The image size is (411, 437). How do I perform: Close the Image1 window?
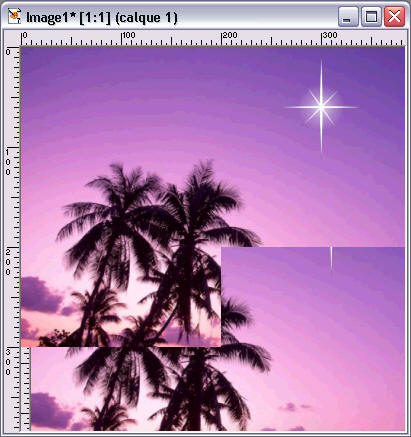click(x=394, y=17)
